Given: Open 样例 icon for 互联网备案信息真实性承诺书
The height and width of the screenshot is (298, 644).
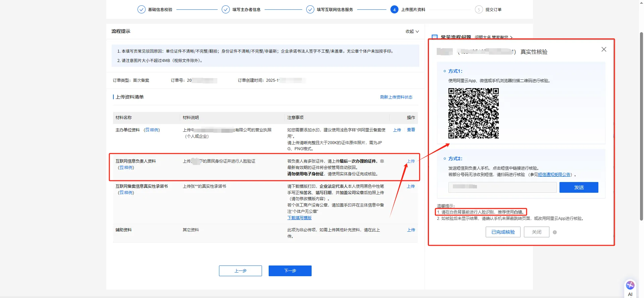Looking at the screenshot, I should pyautogui.click(x=122, y=193).
